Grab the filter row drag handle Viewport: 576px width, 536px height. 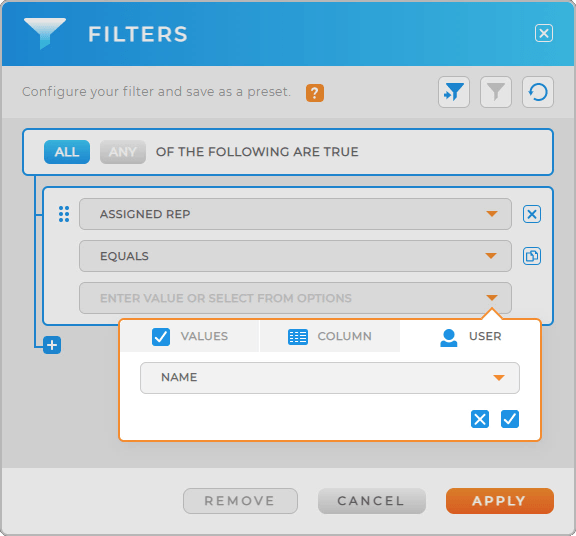coord(64,214)
